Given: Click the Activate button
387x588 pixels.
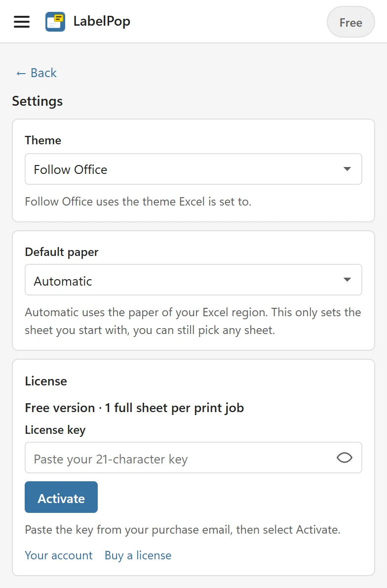Looking at the screenshot, I should pyautogui.click(x=61, y=497).
